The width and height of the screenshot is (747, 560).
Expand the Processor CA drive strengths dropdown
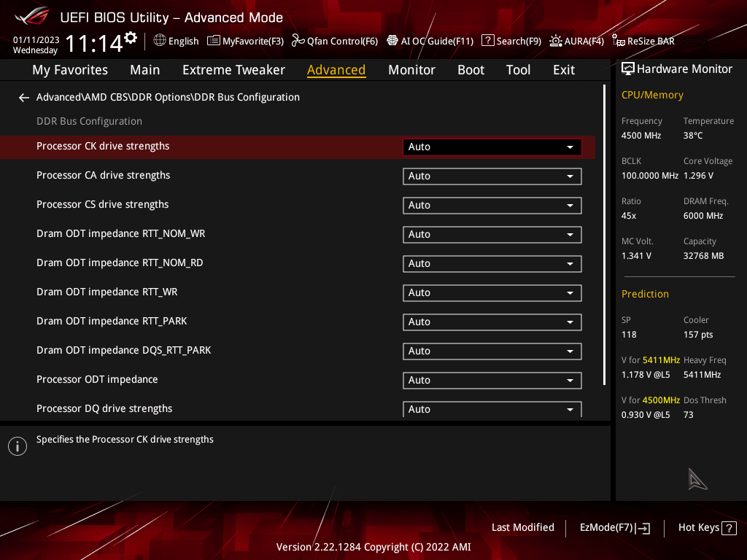click(x=492, y=176)
